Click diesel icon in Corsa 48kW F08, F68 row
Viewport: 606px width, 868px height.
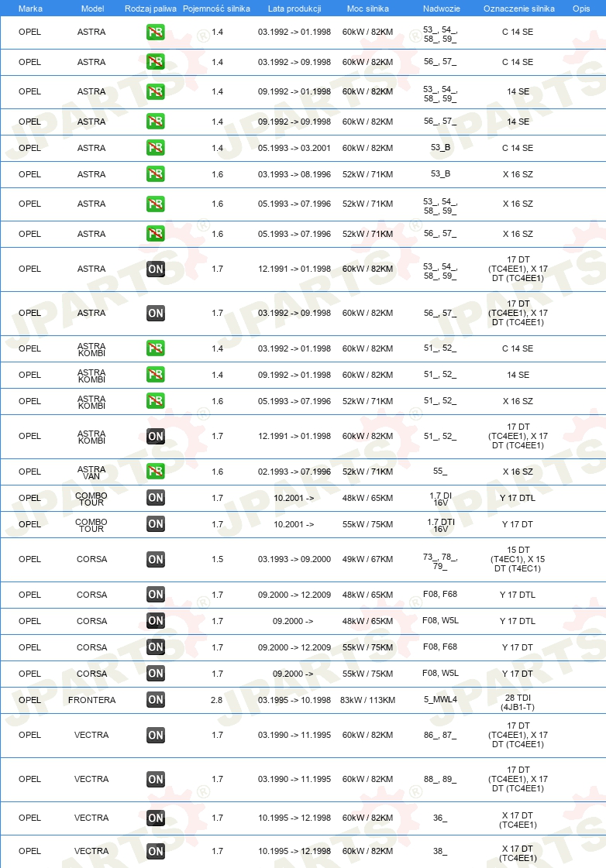tap(156, 595)
